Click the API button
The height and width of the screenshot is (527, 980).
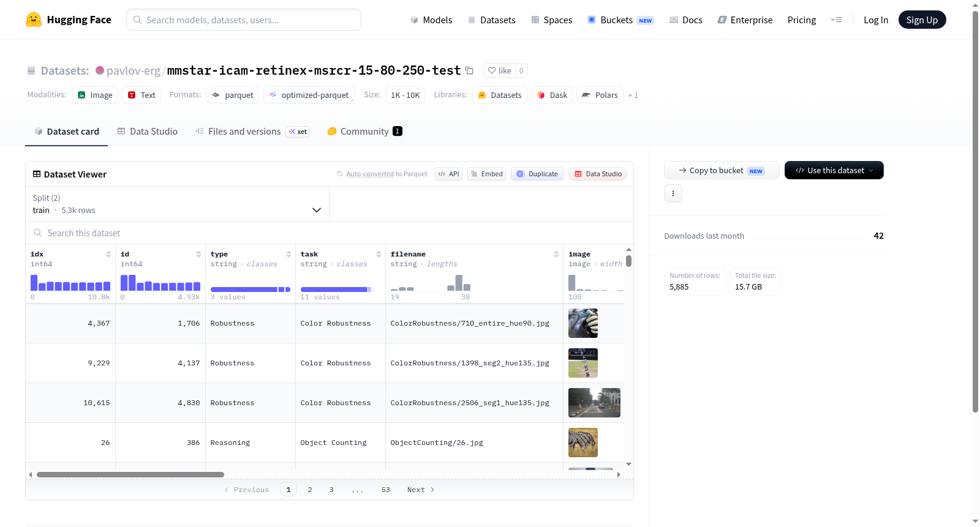pyautogui.click(x=448, y=174)
